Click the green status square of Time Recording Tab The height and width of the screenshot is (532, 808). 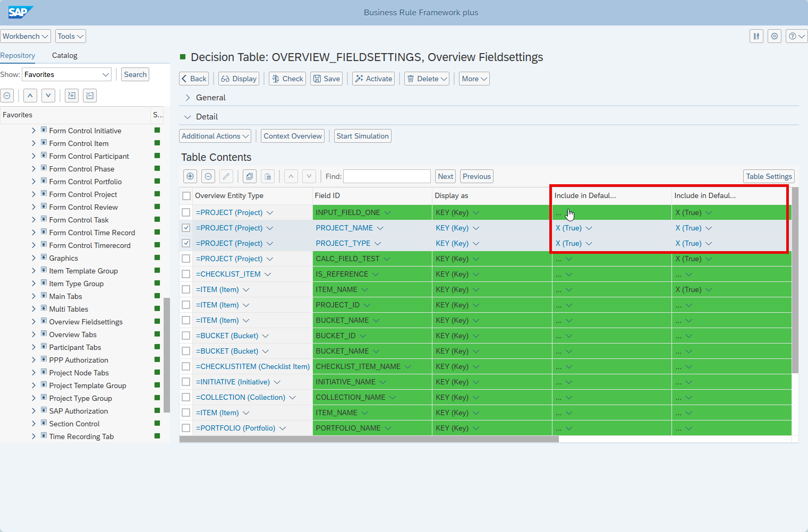pos(157,436)
